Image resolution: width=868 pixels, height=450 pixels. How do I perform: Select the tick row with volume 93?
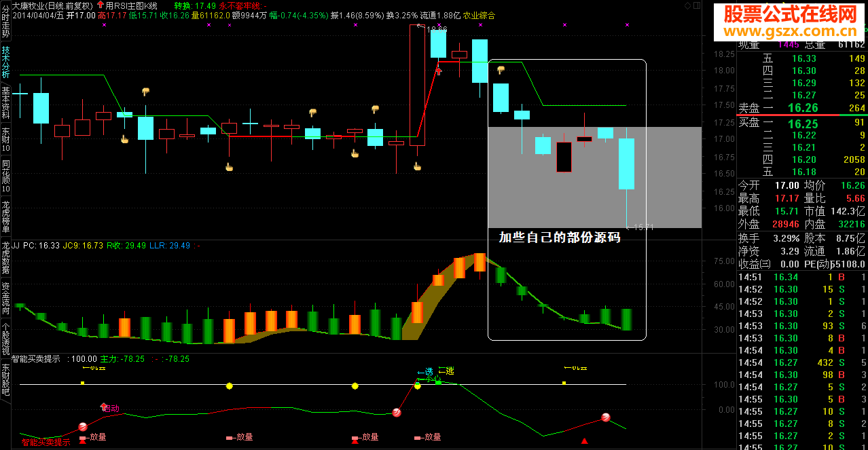click(x=802, y=326)
